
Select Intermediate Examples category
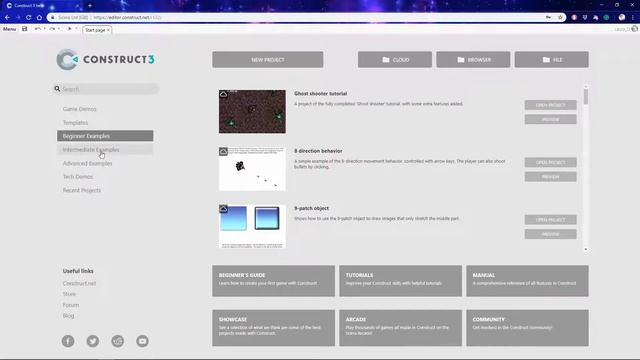tap(105, 150)
